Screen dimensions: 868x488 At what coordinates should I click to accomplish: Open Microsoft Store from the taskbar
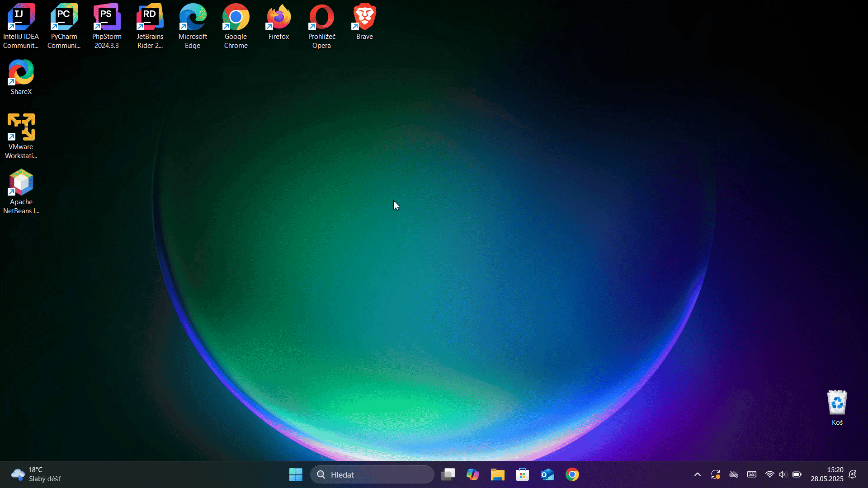tap(522, 474)
